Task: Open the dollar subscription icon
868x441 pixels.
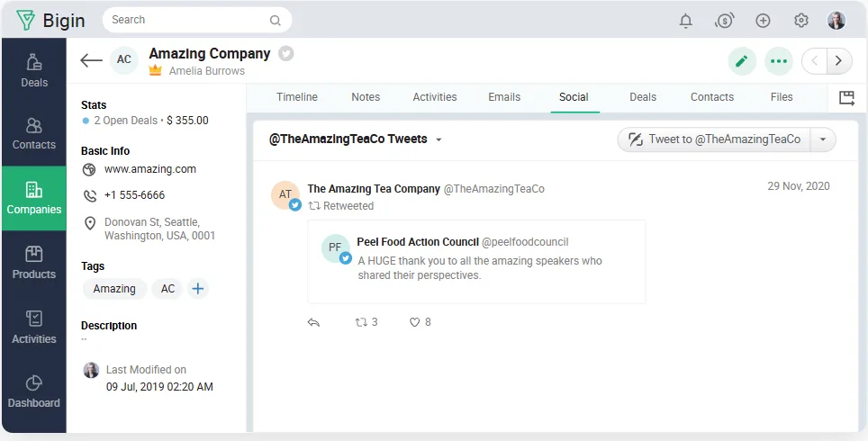Action: tap(724, 21)
